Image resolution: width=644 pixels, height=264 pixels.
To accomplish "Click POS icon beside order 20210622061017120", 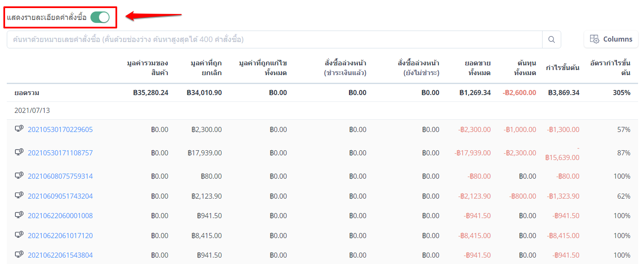I will 19,235.
